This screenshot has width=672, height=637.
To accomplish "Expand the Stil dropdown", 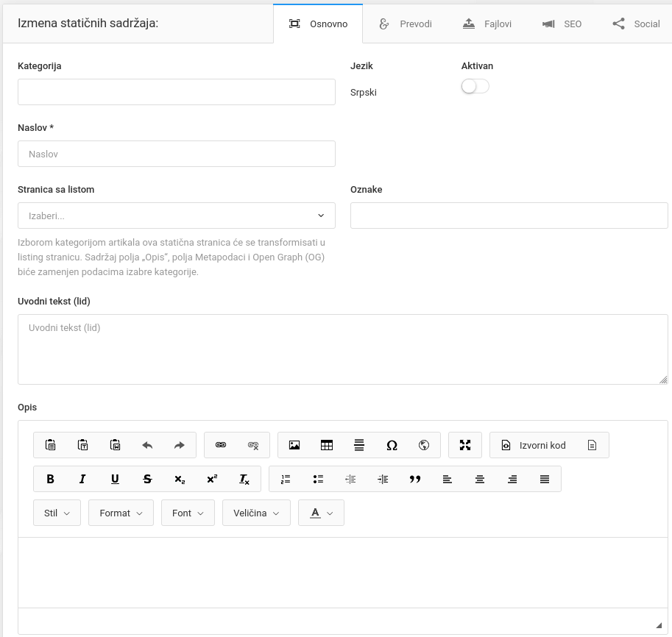I will coord(57,513).
